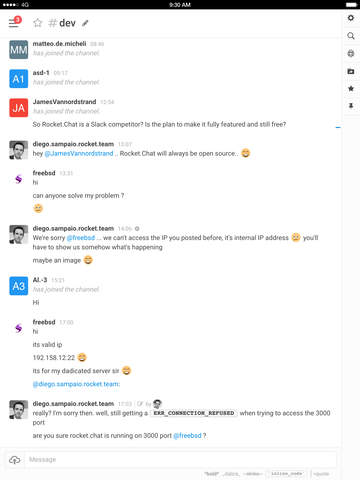Click the file upload cloud icon
The height and width of the screenshot is (480, 360).
[x=15, y=460]
